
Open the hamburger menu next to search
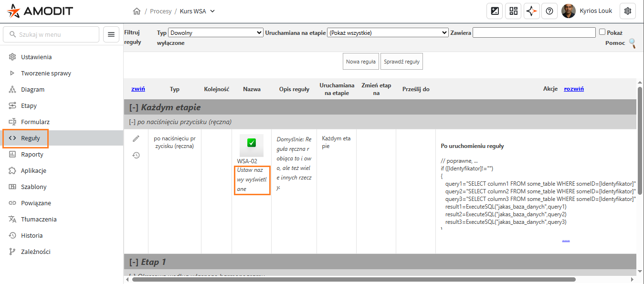click(x=111, y=34)
